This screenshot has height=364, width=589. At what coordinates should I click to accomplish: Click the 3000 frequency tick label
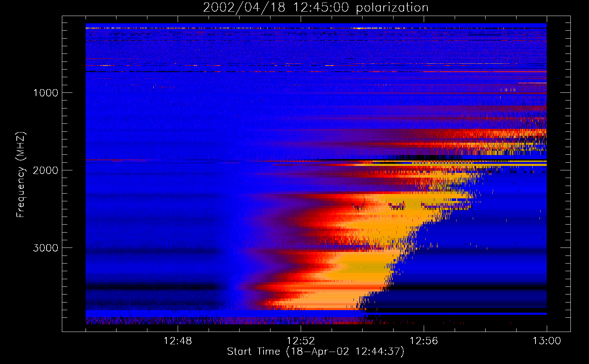tap(46, 248)
